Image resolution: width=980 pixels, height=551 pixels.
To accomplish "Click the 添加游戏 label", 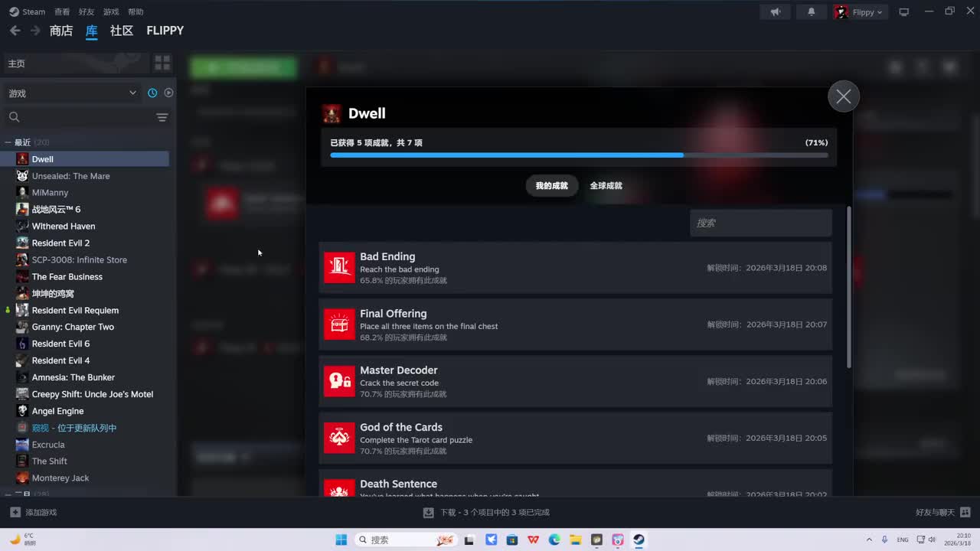I will [x=41, y=512].
